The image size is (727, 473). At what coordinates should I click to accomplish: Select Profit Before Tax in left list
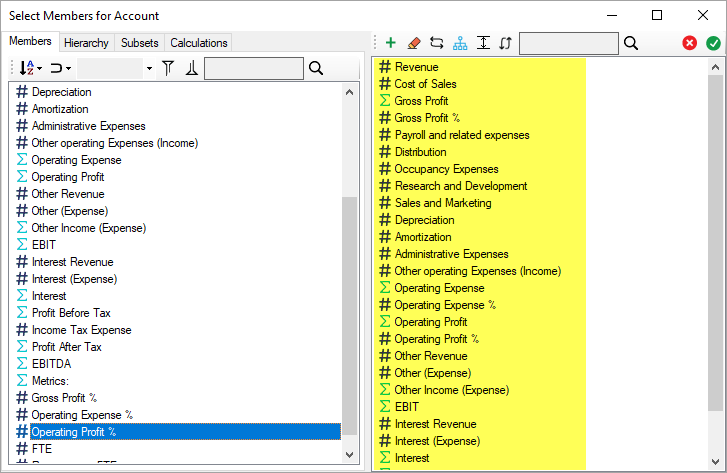coord(70,313)
